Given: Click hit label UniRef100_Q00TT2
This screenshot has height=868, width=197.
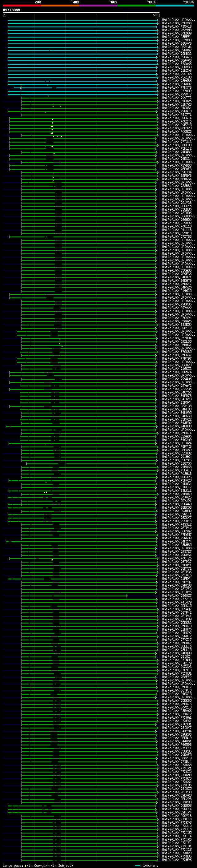Looking at the screenshot, I should [177, 98].
